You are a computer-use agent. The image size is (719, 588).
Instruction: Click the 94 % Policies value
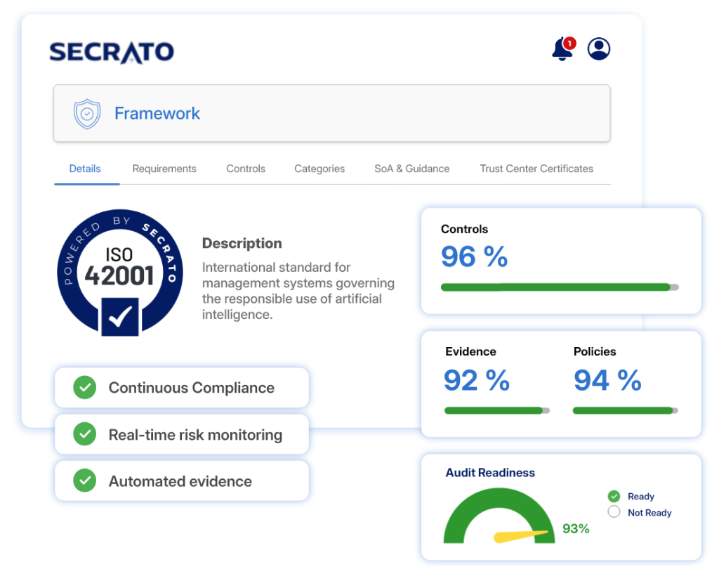[607, 380]
